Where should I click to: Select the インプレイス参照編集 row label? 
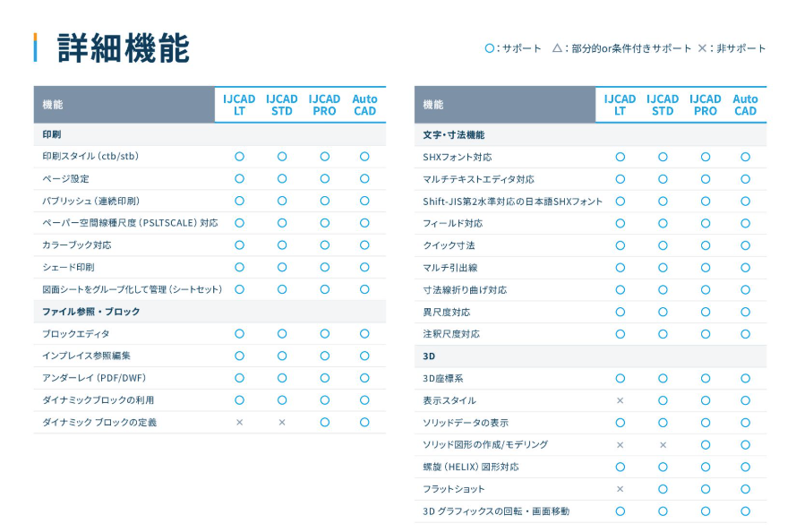coord(86,356)
